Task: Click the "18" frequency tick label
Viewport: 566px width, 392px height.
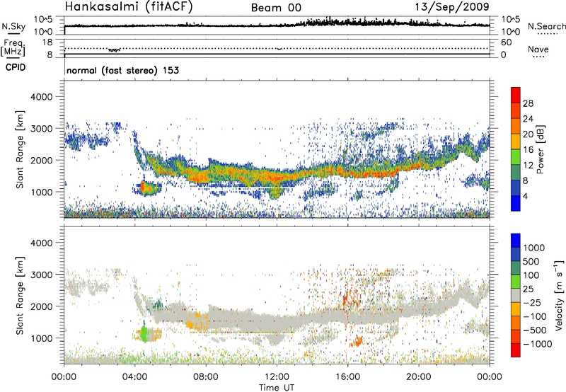Action: coord(47,42)
